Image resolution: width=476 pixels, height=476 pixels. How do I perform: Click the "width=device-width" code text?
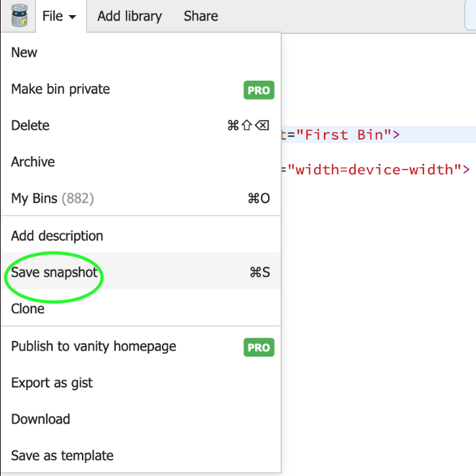(x=374, y=169)
